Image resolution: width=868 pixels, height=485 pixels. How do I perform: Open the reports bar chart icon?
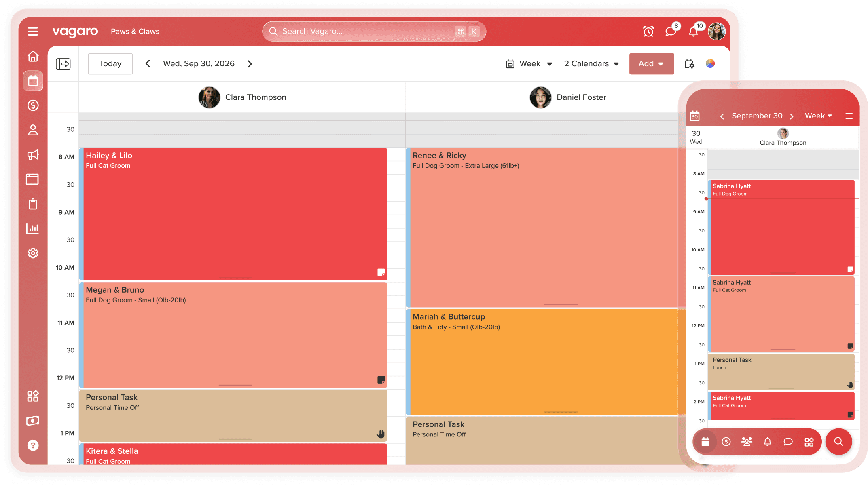[x=33, y=228]
